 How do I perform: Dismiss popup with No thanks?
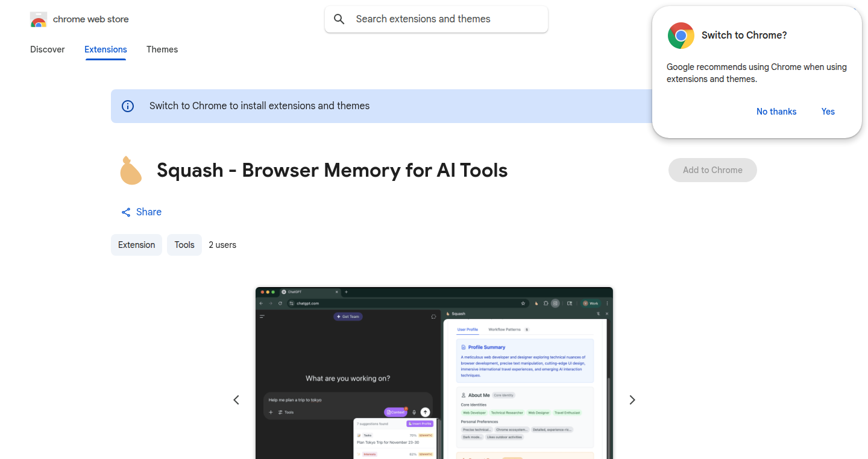(x=776, y=112)
